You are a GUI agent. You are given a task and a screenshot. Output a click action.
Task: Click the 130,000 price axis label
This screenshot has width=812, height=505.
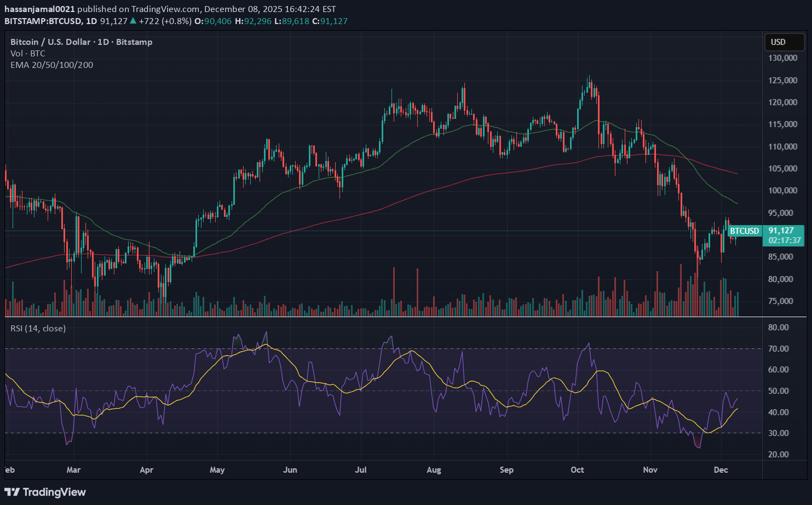[x=782, y=58]
